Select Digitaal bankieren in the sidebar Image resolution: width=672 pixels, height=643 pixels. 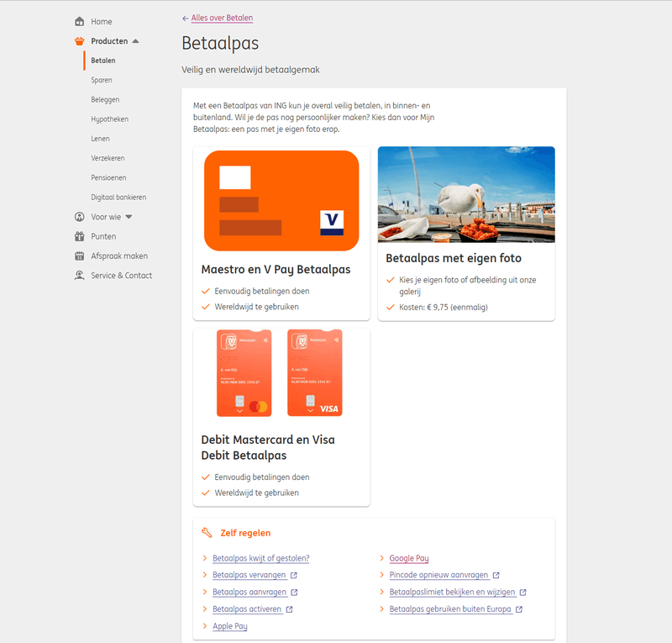(x=118, y=198)
